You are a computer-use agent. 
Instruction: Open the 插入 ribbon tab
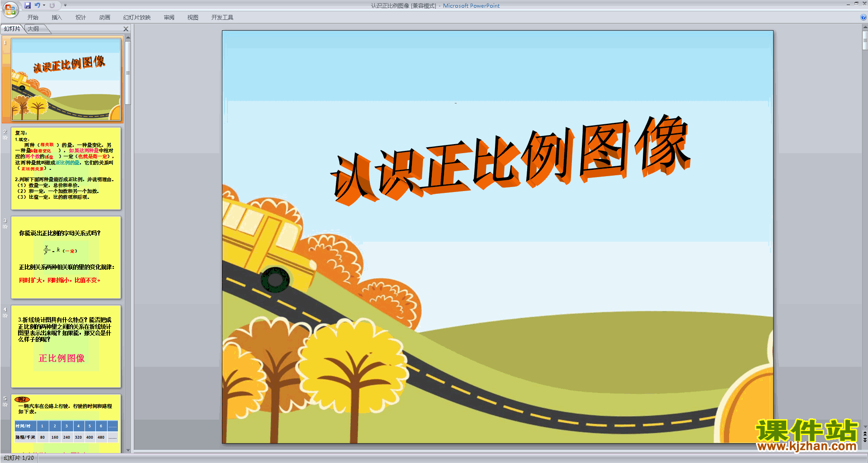(x=57, y=18)
